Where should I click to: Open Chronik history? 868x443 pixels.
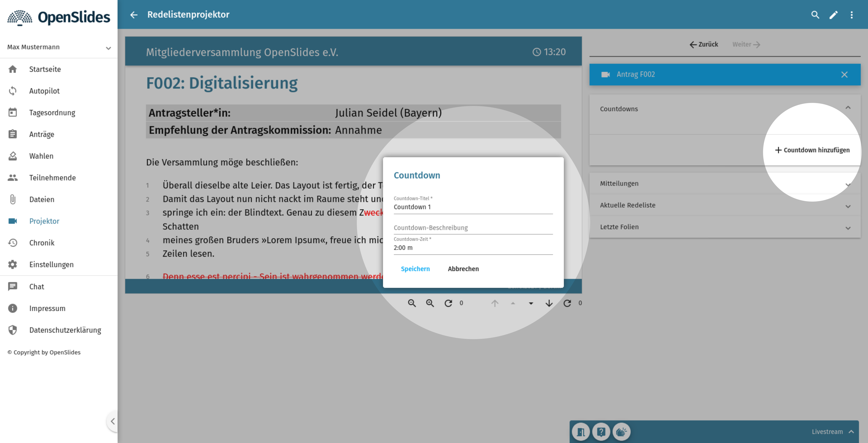tap(59, 243)
